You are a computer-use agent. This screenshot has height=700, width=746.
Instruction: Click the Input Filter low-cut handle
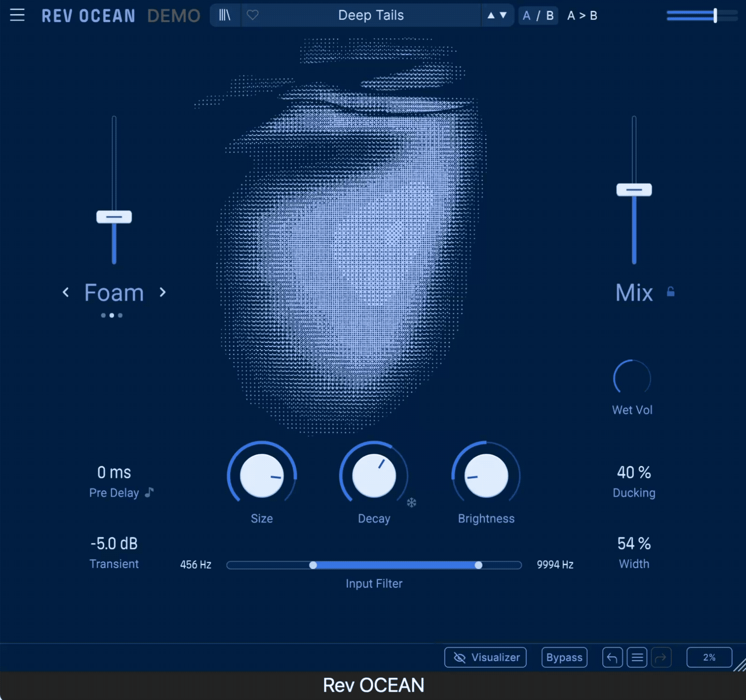[x=313, y=565]
